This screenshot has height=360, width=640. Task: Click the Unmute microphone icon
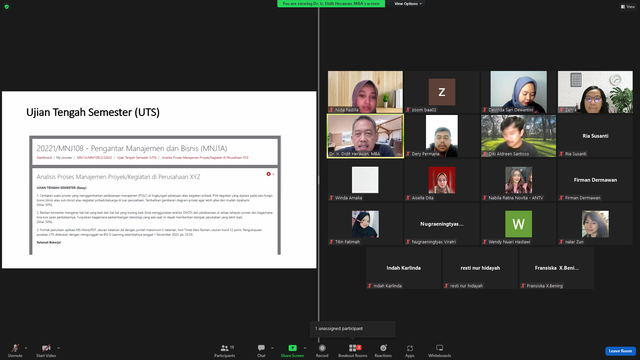[15, 348]
